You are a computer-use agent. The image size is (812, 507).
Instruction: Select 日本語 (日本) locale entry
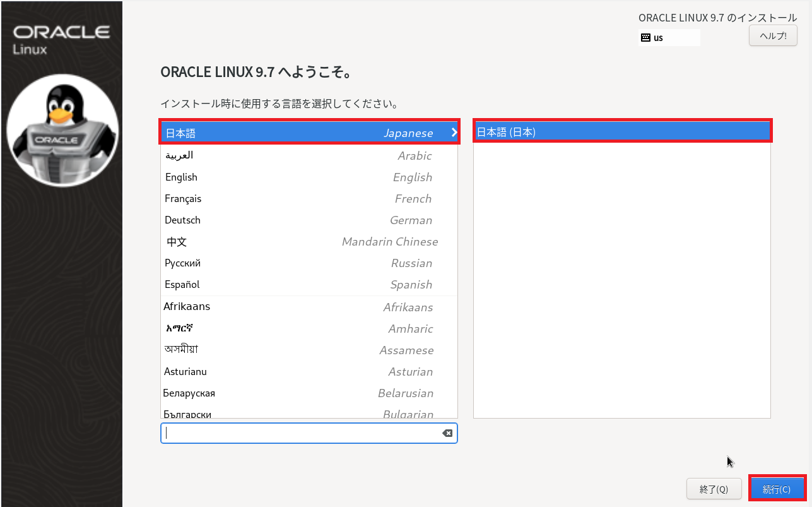click(621, 132)
